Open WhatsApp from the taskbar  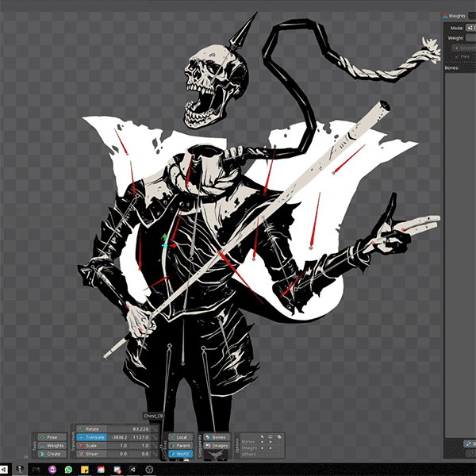point(69,470)
